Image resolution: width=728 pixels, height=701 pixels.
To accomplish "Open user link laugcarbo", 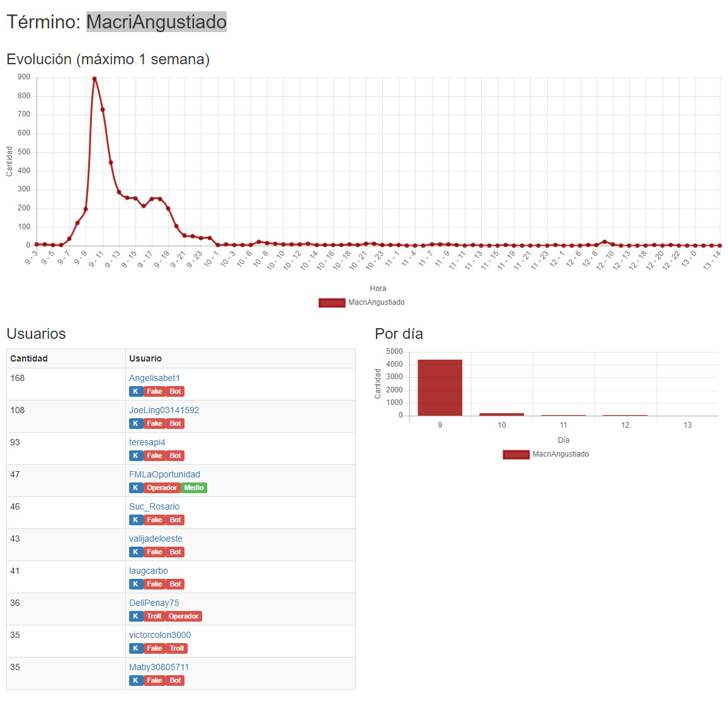I will (149, 571).
